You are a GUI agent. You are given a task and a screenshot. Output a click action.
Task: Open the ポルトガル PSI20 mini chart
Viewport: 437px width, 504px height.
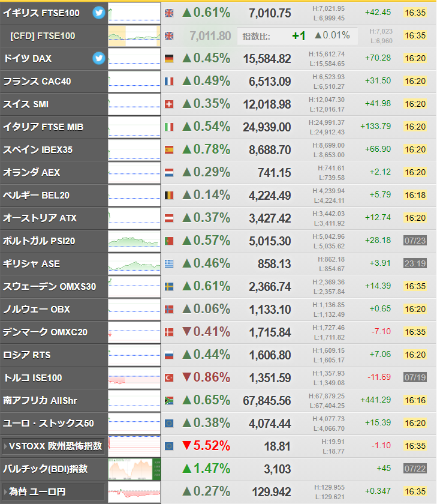coord(134,241)
